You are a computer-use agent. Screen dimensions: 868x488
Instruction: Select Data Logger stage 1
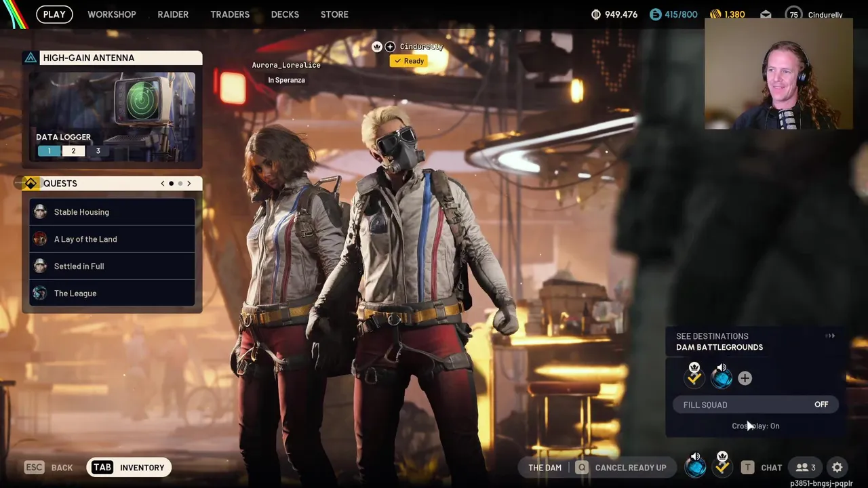49,151
